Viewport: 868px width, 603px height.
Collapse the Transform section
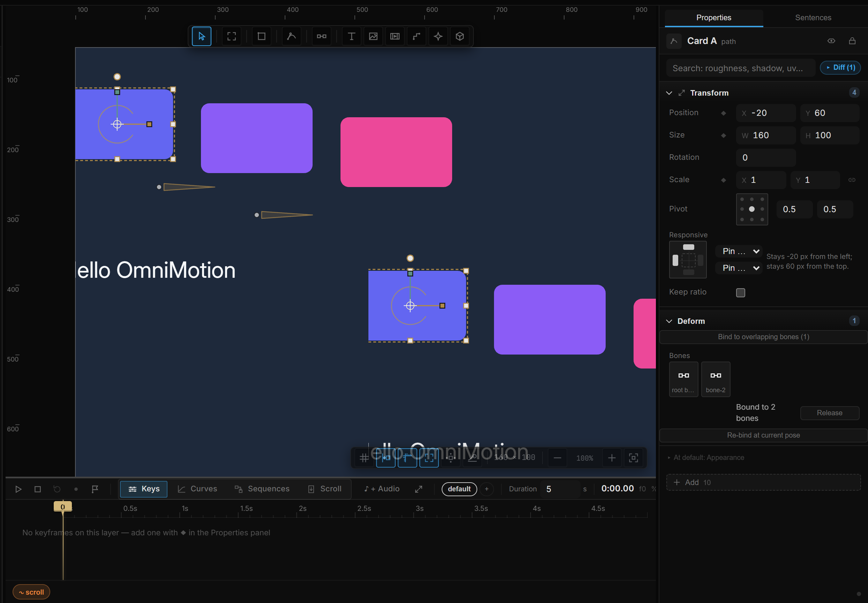coord(669,93)
